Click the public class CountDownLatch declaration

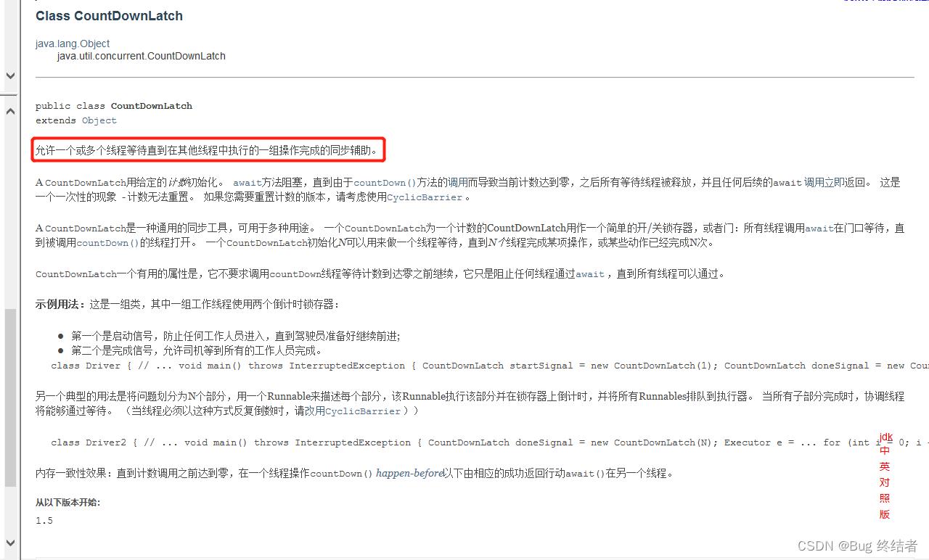tap(114, 106)
